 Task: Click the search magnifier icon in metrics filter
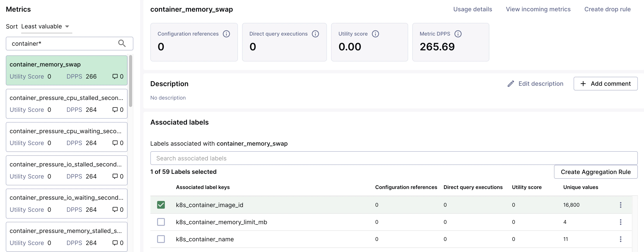(122, 44)
